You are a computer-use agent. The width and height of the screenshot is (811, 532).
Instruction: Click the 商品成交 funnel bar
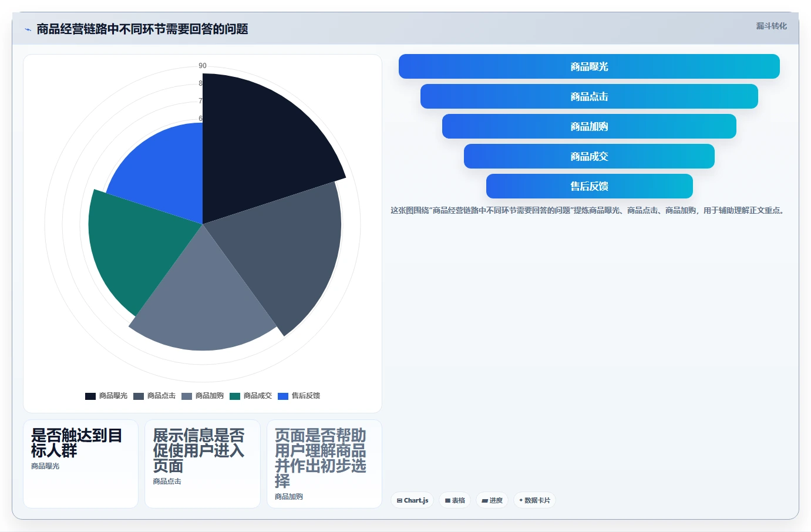[589, 156]
